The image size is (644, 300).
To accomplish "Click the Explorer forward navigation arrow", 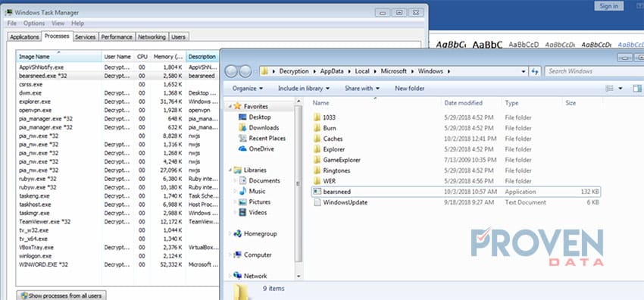I will tap(245, 71).
